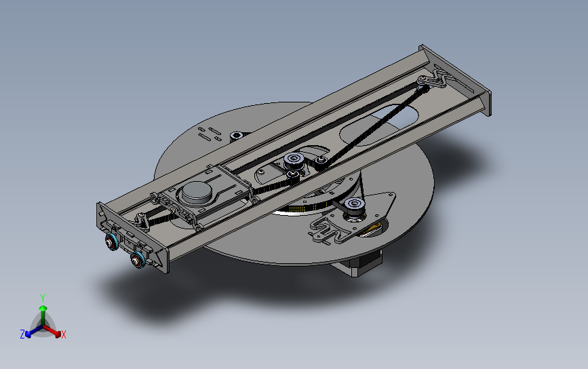Select the large pulley at the rail center

[x=294, y=160]
